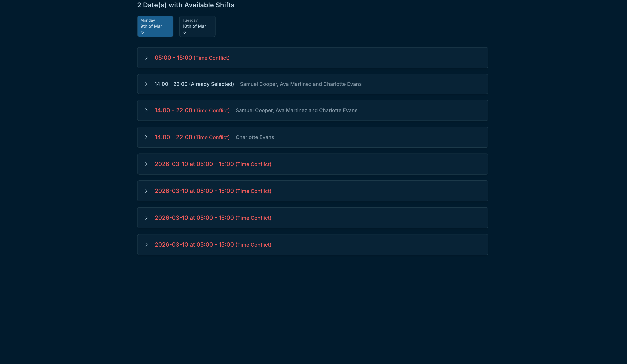627x364 pixels.
Task: Click the Charlotte Evans name on shift row
Action: [255, 137]
